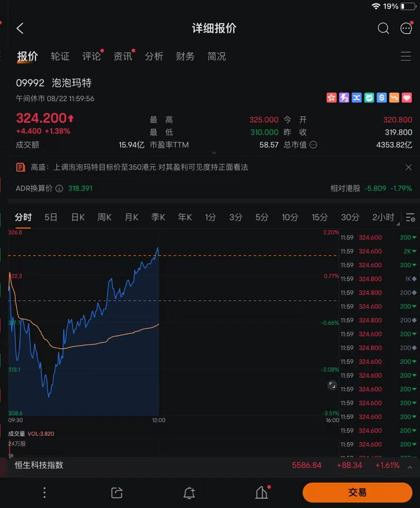Open 总市值 more options circle icon
The width and height of the screenshot is (420, 508).
pos(313,145)
